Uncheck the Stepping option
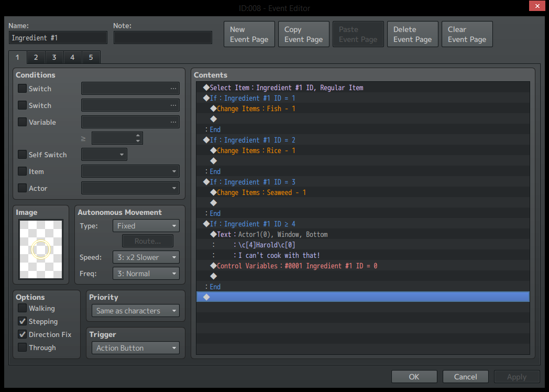Screen dimensions: 549x392 tap(22, 321)
